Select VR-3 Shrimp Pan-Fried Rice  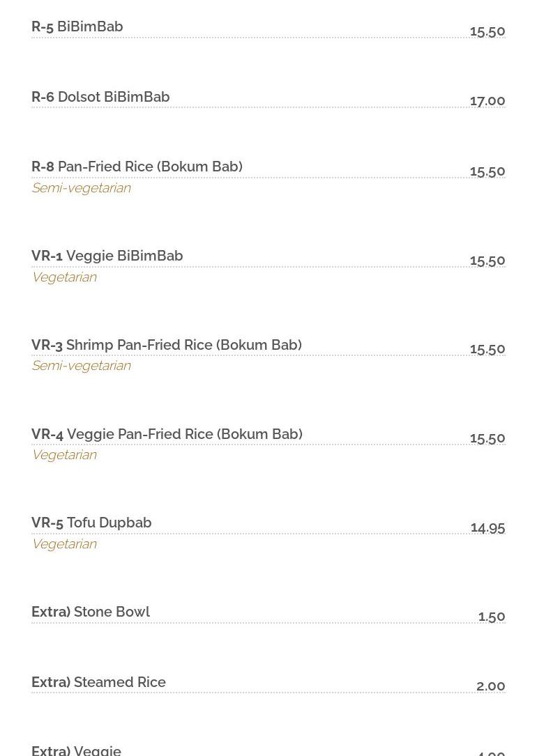(x=167, y=345)
